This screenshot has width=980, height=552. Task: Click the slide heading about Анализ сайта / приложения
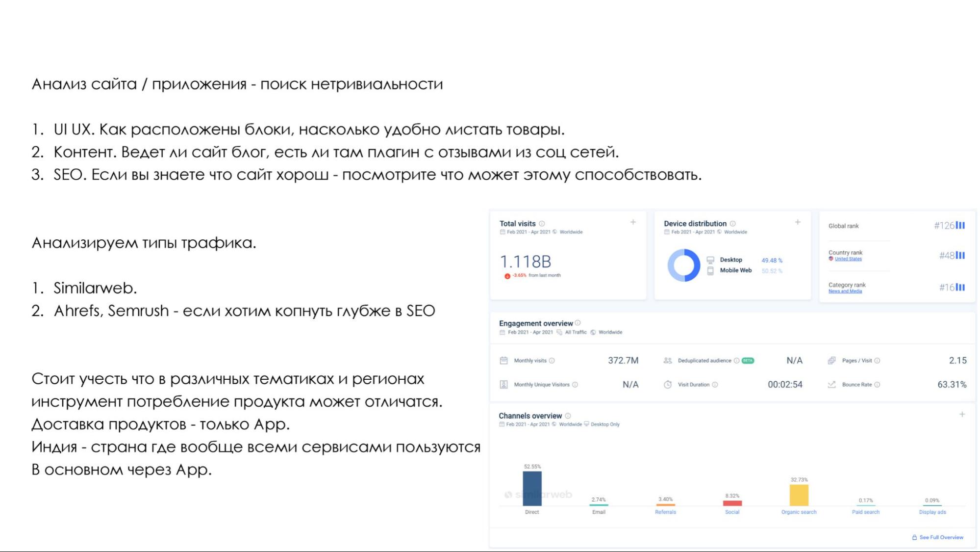(x=237, y=84)
